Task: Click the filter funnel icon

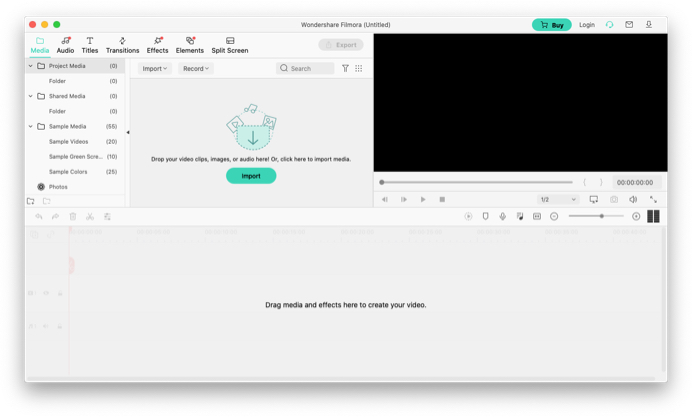Action: pos(345,68)
